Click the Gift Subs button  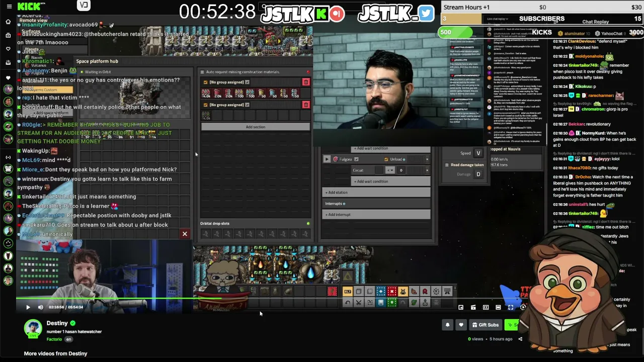485,325
